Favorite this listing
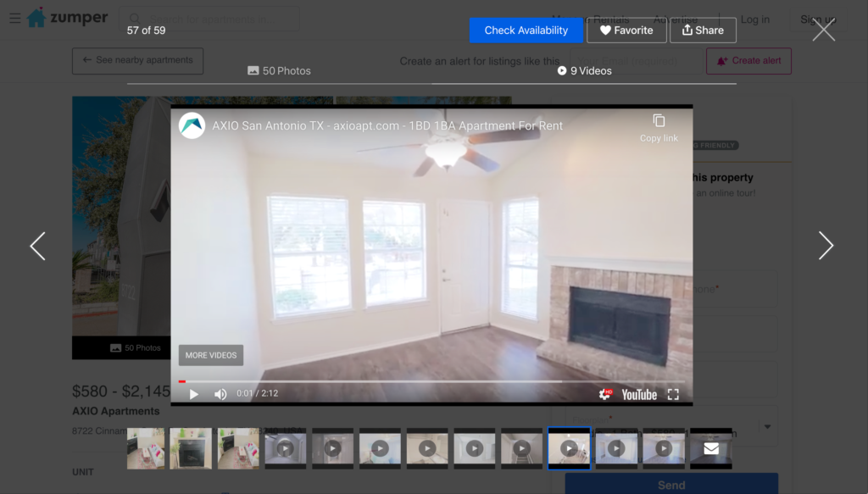Viewport: 868px width, 494px height. [626, 31]
